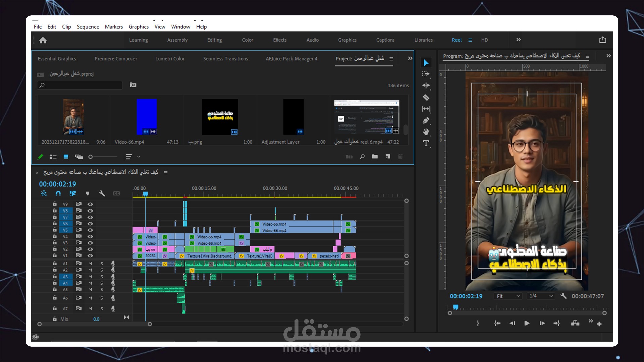644x362 pixels.
Task: Select the Razor tool
Action: (426, 98)
